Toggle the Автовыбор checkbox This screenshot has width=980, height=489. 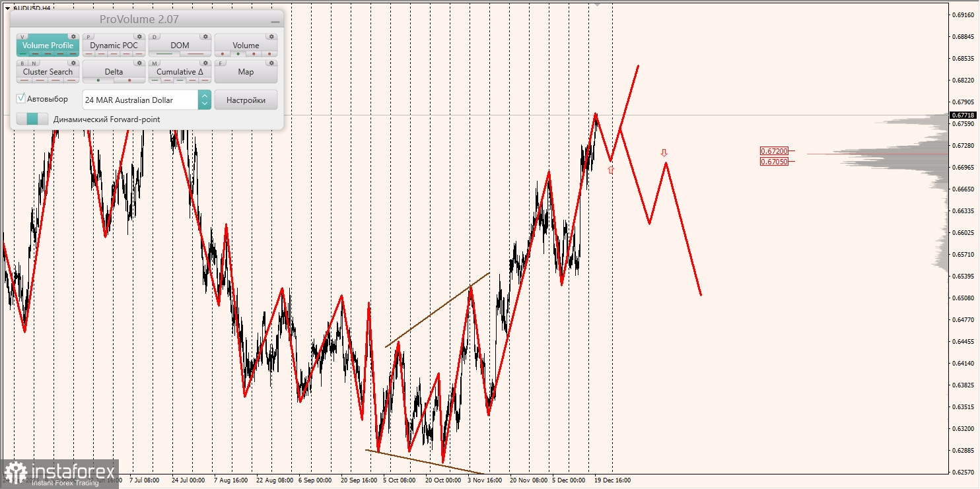21,98
